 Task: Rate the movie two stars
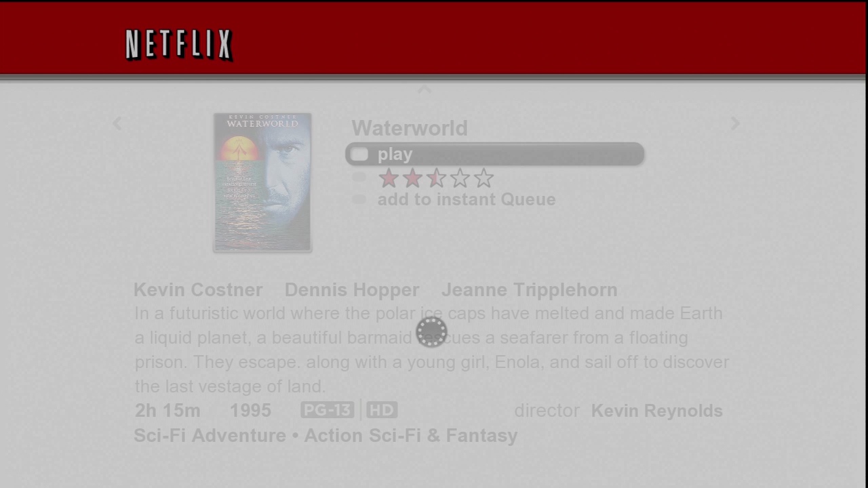412,178
